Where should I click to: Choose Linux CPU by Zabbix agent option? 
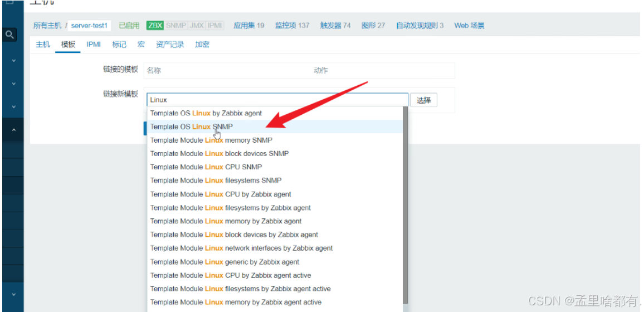[275, 194]
